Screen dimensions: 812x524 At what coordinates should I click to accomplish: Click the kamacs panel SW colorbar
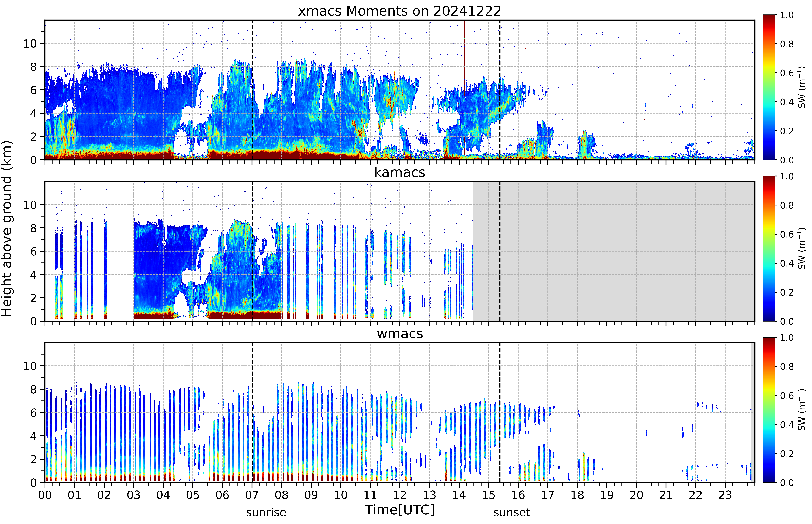point(769,248)
